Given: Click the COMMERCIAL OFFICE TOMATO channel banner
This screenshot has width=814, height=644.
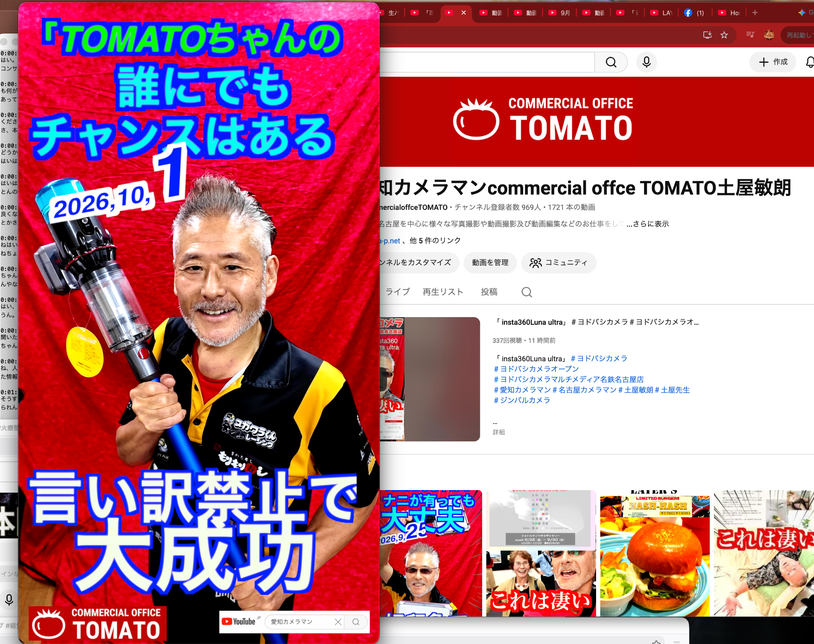Looking at the screenshot, I should (597, 122).
